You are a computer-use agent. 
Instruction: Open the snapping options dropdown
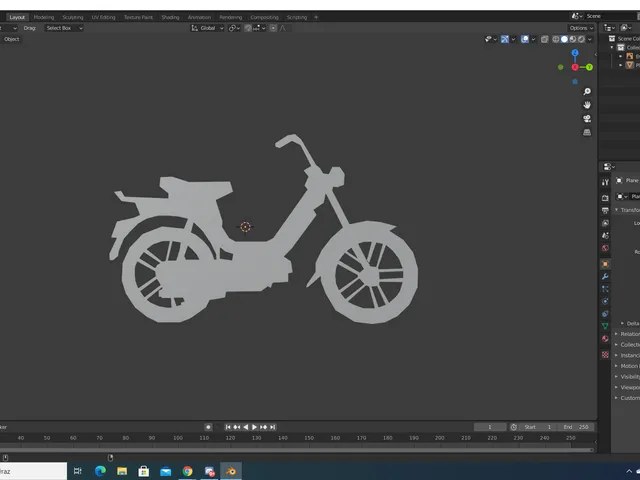coord(259,28)
